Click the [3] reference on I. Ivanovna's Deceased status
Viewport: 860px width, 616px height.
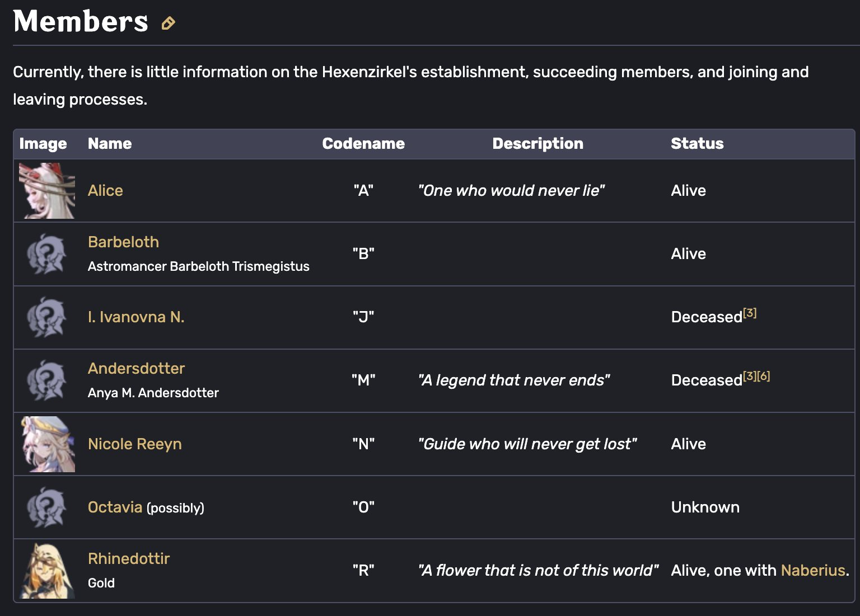point(750,313)
